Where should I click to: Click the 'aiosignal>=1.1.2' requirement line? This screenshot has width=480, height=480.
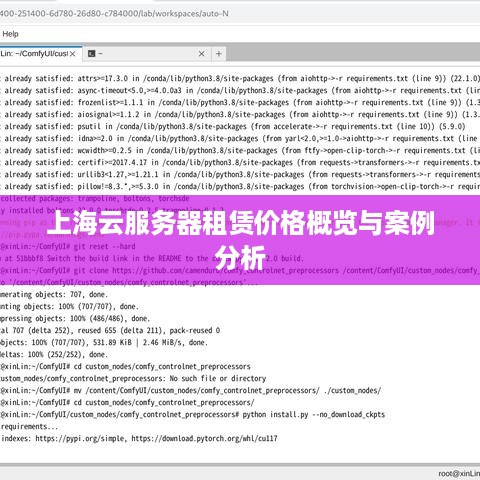[240, 115]
